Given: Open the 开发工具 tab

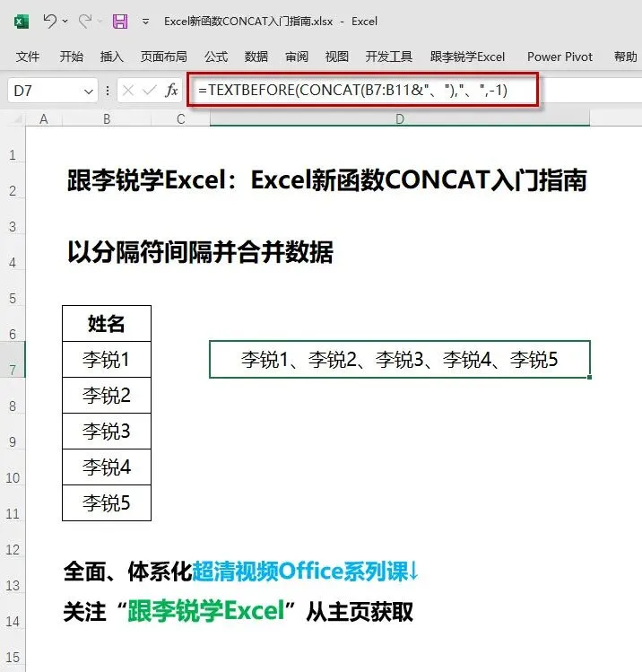Looking at the screenshot, I should [389, 57].
